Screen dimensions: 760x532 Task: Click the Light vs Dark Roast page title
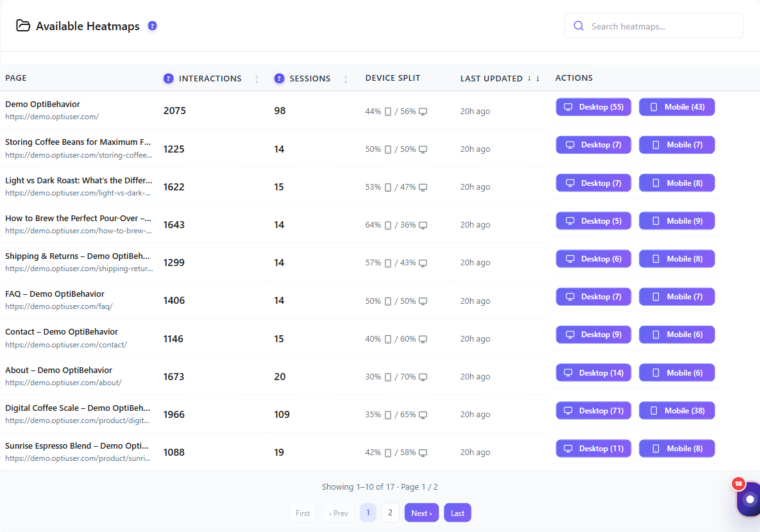click(x=78, y=180)
